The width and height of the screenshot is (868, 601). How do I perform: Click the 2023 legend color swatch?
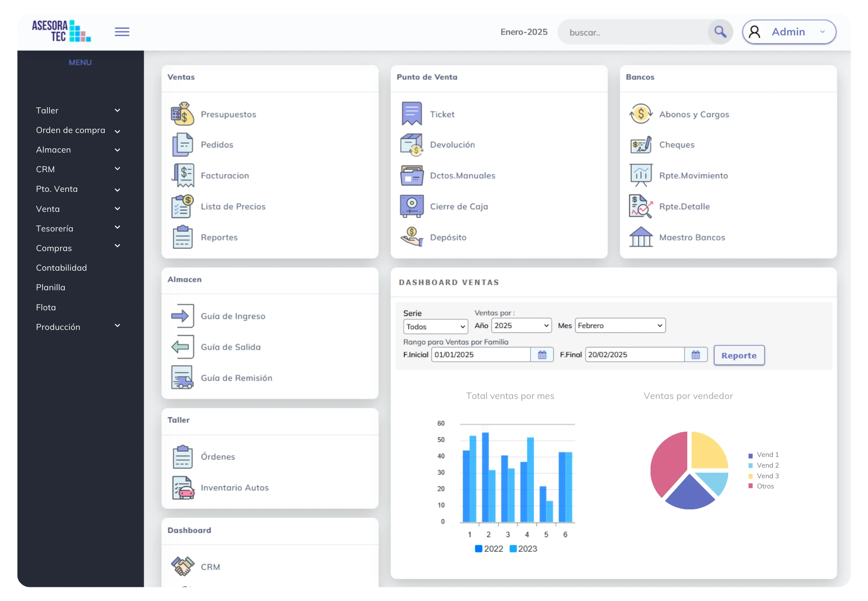point(513,549)
